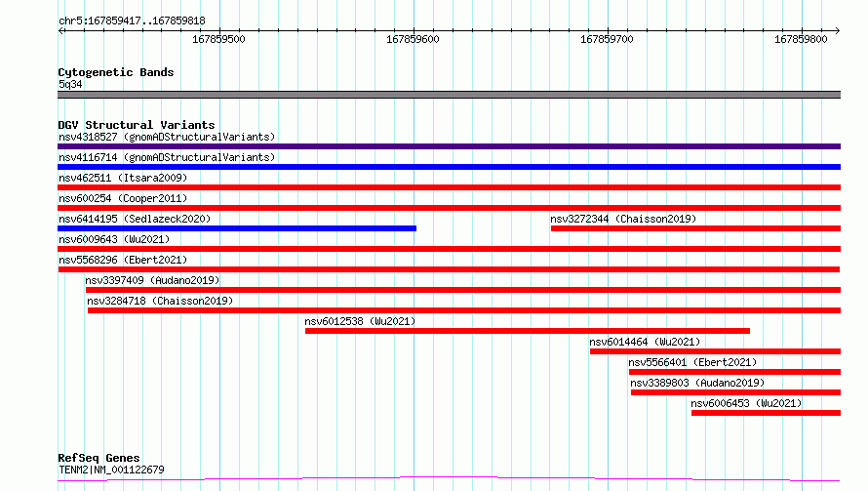Select the nsv4318527 gnomAD variant label
The width and height of the screenshot is (868, 491).
coord(167,137)
